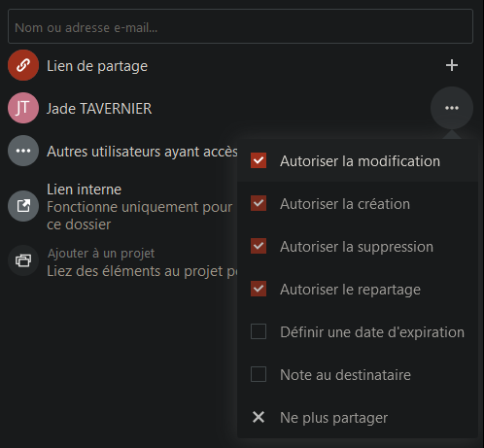Open Ajouter à un projet entry

[x=123, y=260]
